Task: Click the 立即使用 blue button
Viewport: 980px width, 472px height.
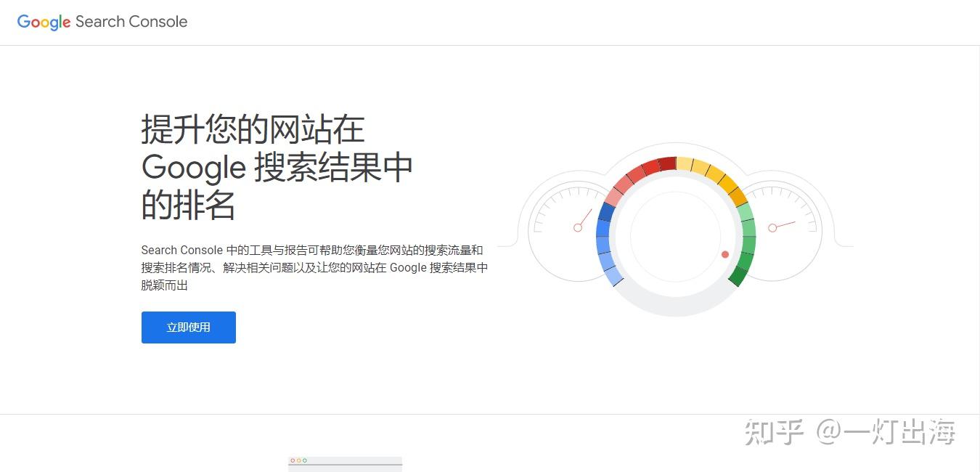Action: click(x=188, y=327)
